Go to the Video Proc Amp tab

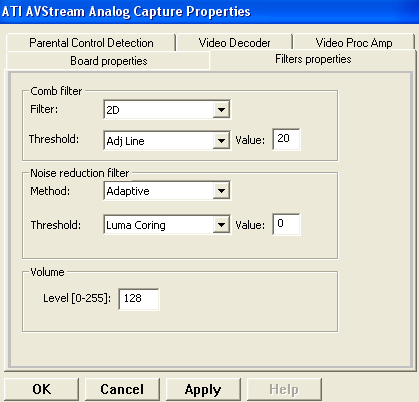[x=354, y=43]
